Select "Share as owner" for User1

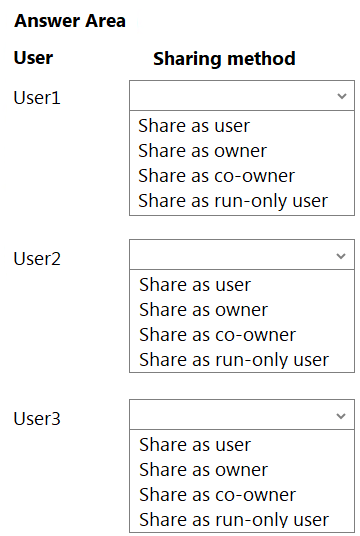202,151
